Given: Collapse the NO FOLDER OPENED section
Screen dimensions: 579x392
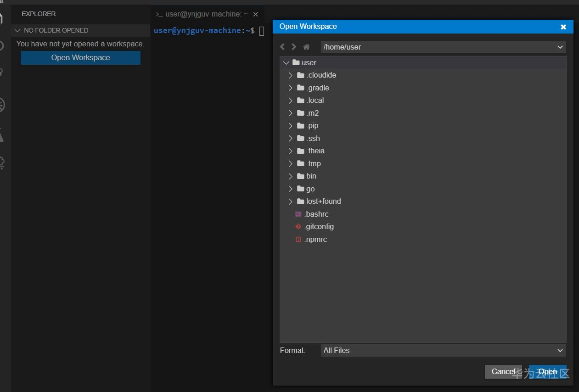Looking at the screenshot, I should (x=18, y=30).
